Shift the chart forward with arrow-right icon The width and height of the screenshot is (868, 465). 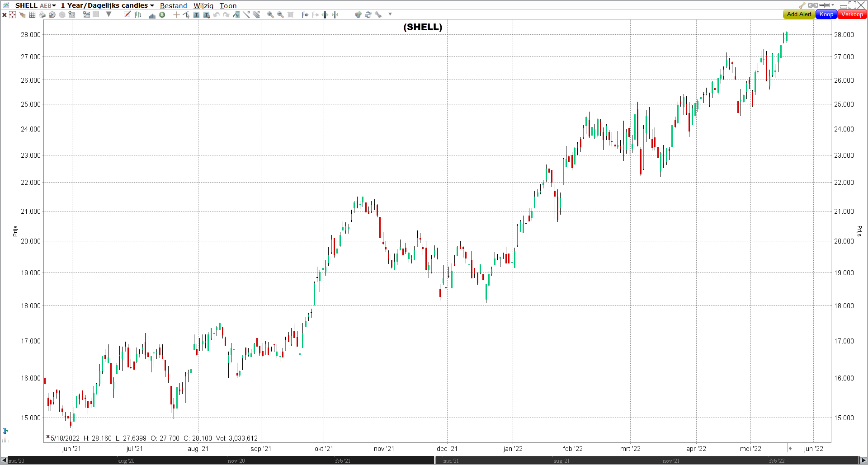[x=305, y=14]
